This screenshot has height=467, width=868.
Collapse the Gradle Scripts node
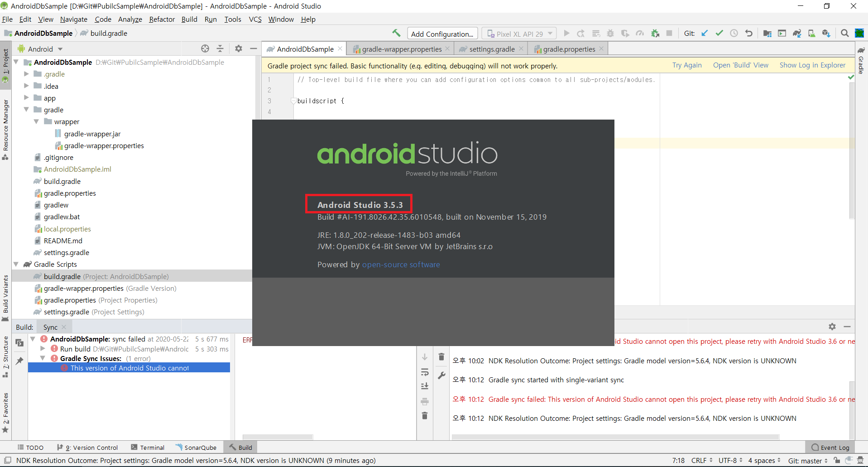point(16,264)
